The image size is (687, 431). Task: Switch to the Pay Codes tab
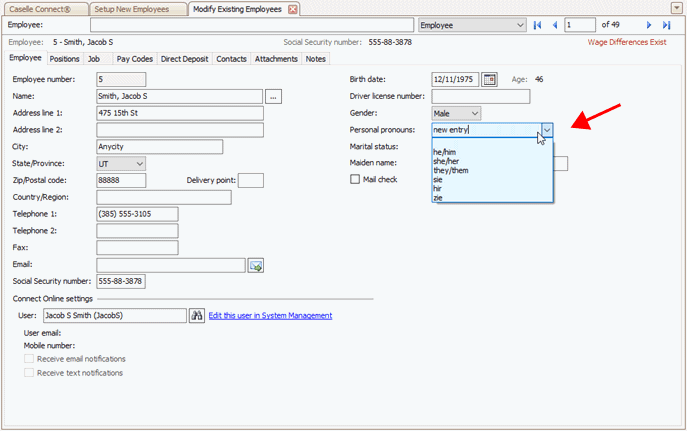[x=134, y=59]
